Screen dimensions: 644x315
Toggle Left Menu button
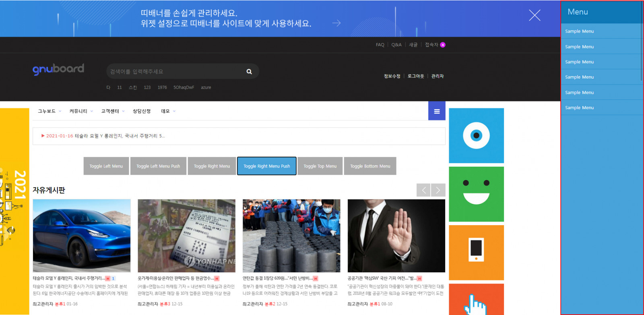click(106, 166)
